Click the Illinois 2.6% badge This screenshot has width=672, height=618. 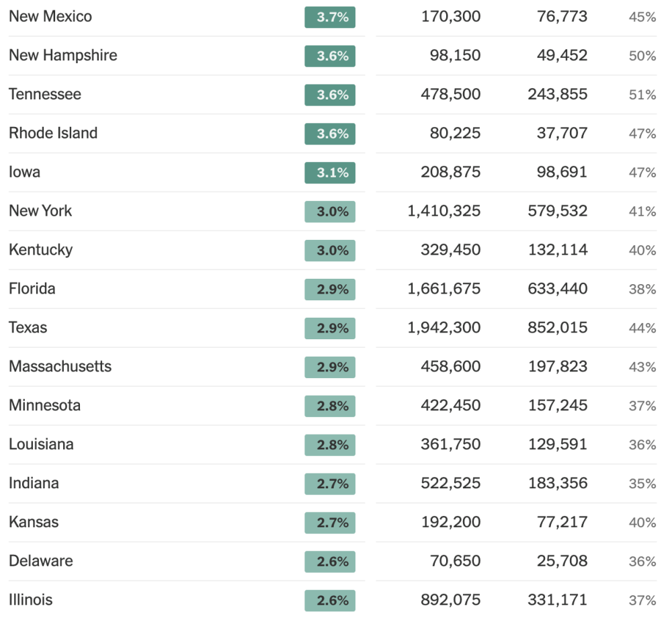point(330,601)
